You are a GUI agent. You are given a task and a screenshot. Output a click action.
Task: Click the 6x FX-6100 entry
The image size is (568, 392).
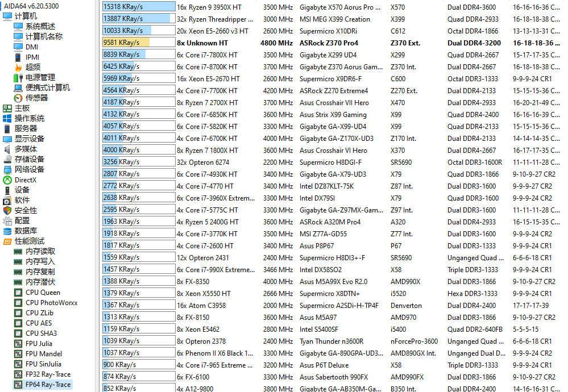pos(193,377)
